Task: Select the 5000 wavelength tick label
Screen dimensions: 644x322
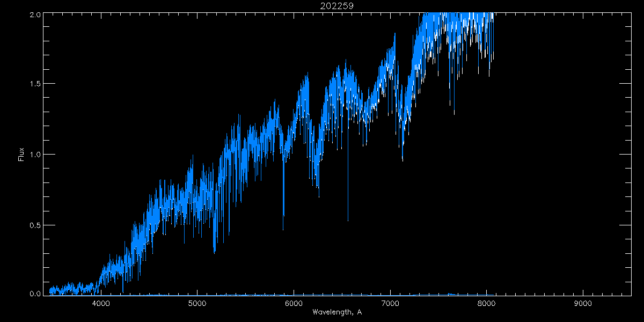Action: (x=197, y=304)
